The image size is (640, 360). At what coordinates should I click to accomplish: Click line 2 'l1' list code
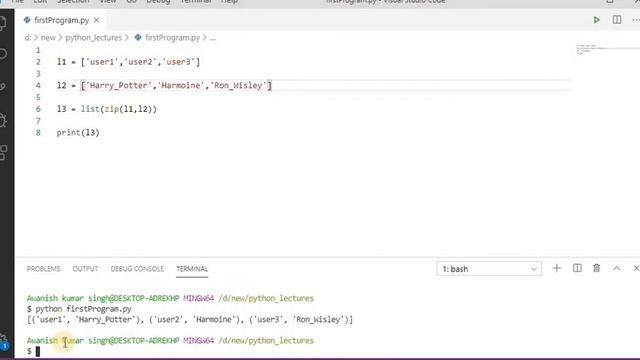coord(128,62)
